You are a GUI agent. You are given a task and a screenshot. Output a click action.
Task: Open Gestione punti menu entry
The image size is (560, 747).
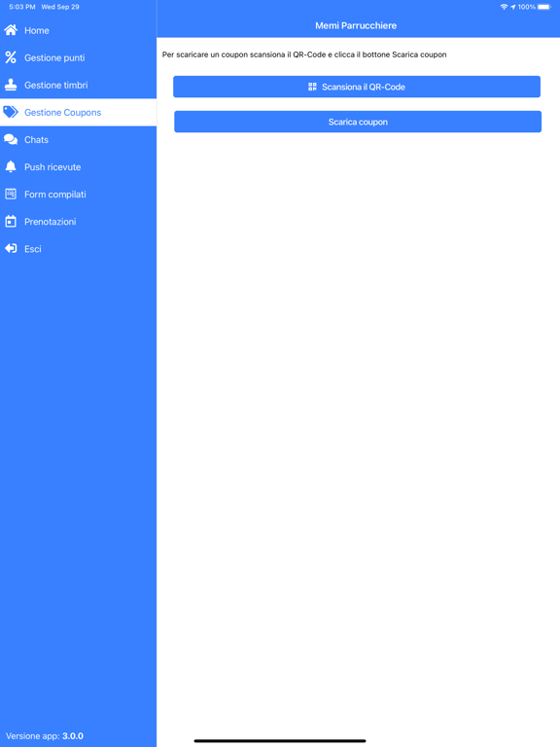(78, 57)
